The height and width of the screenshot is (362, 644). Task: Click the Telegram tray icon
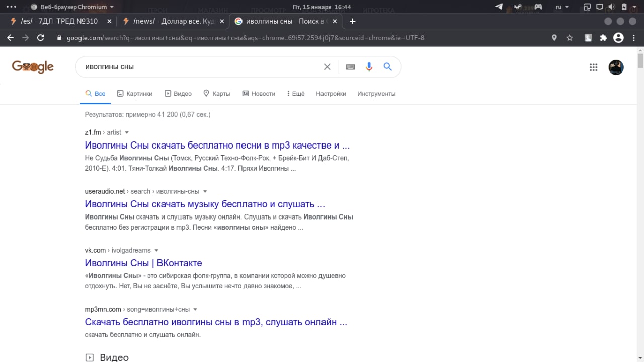point(499,7)
